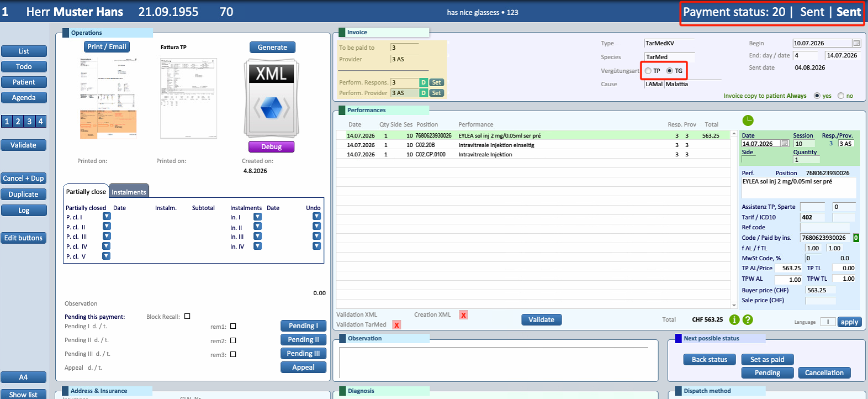Open calendar picker for performance Date field

click(x=784, y=144)
